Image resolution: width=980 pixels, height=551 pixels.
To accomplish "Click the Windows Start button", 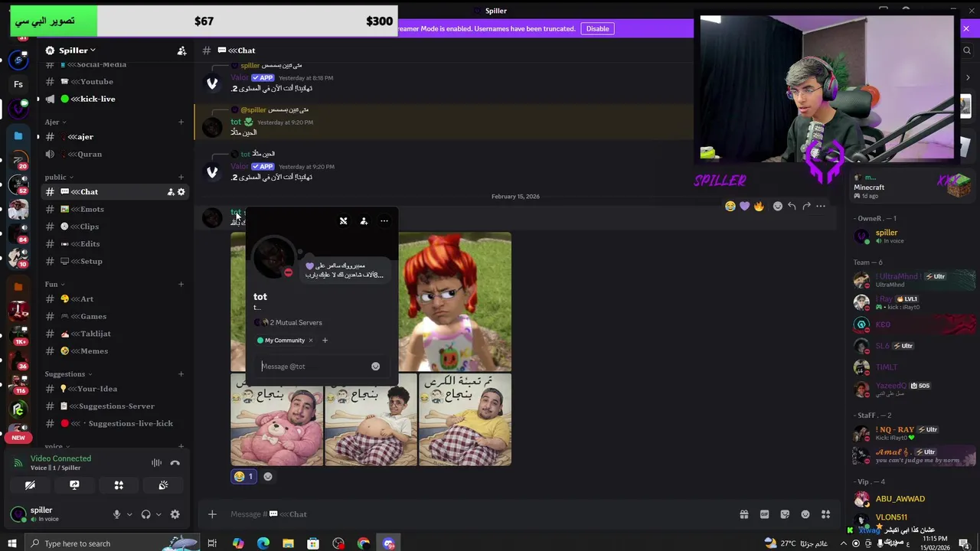I will click(x=13, y=543).
